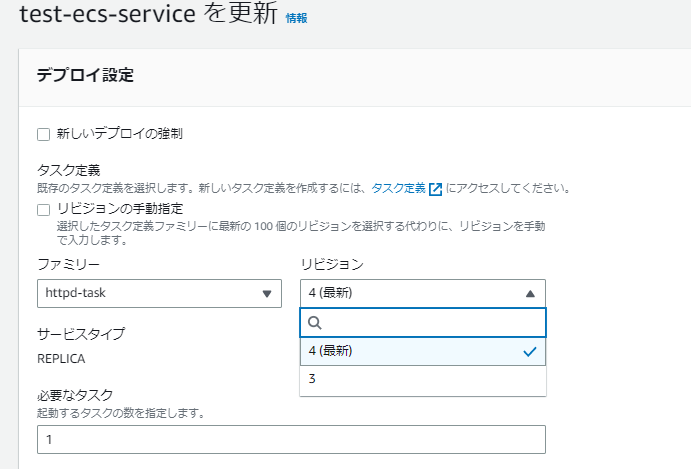Tick the リビジョンの手動指定 checkbox
The image size is (691, 469).
(x=44, y=210)
